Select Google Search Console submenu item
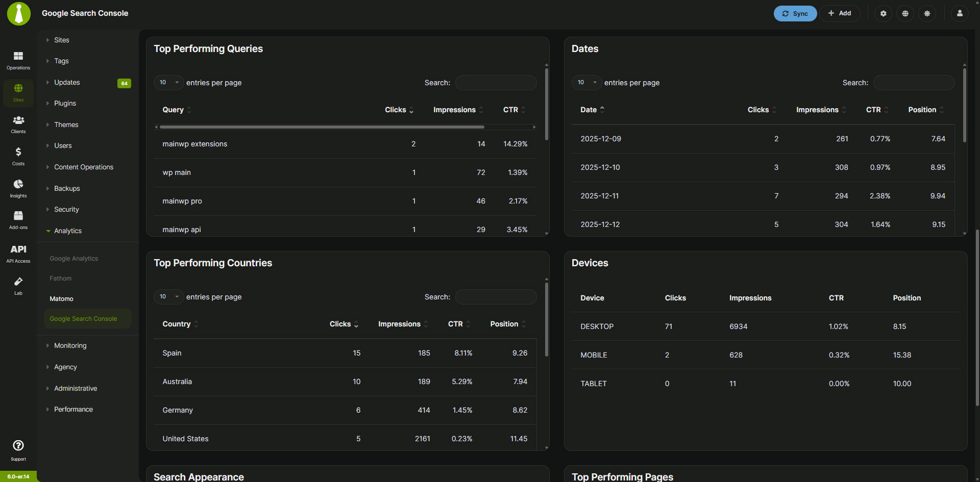980x482 pixels. pyautogui.click(x=88, y=319)
